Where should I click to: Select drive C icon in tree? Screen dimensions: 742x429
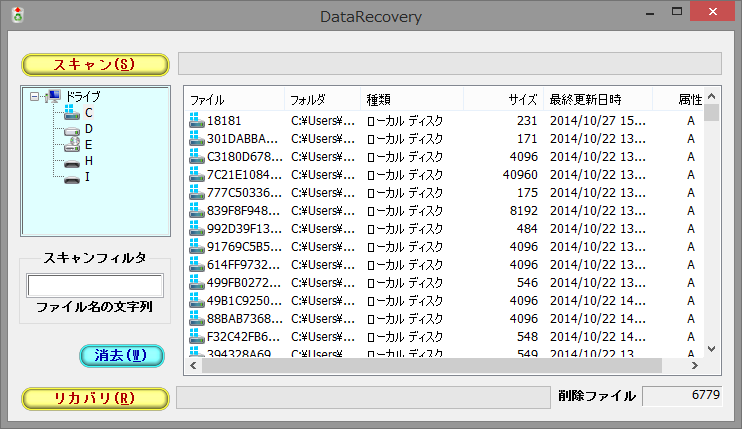click(x=72, y=113)
